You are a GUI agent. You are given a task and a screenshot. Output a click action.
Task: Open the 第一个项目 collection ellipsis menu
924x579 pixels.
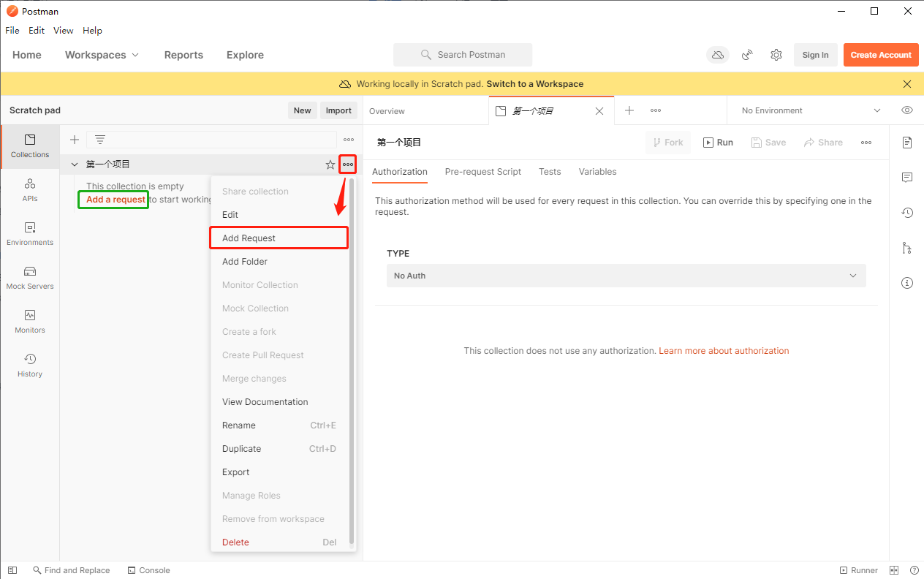(348, 164)
